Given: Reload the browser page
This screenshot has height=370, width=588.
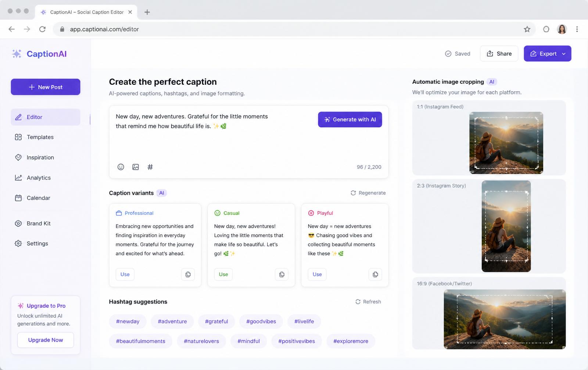Looking at the screenshot, I should click(x=42, y=29).
